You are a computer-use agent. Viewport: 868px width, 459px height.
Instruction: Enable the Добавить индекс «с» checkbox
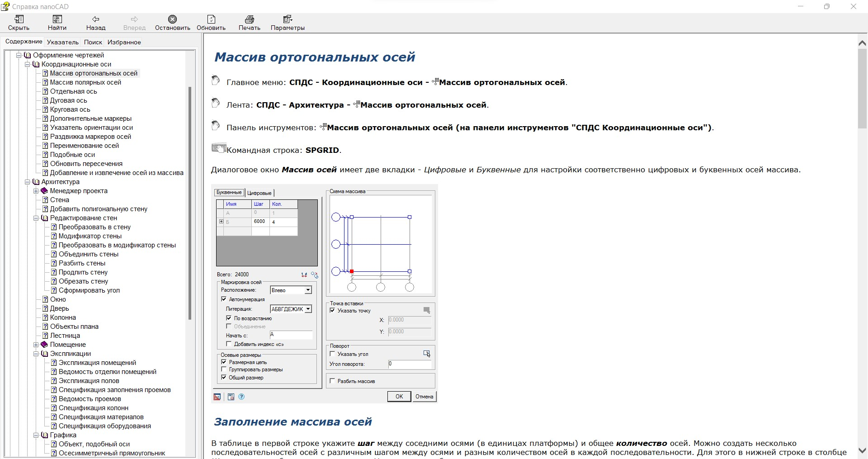coord(229,344)
